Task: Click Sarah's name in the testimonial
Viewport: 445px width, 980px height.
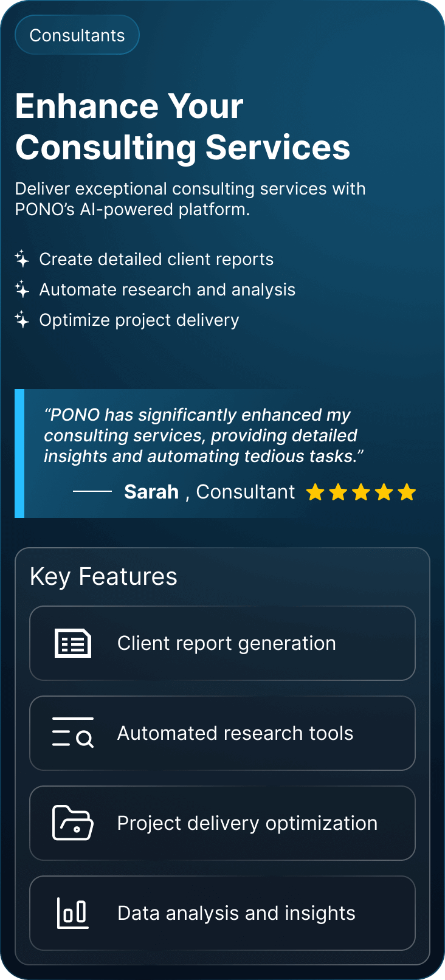Action: (x=151, y=491)
